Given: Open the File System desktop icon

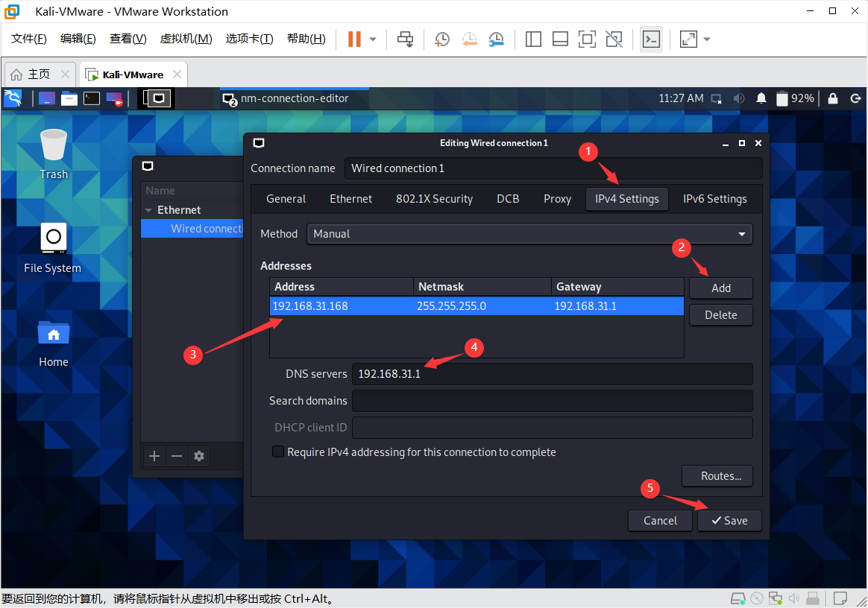Looking at the screenshot, I should [x=53, y=248].
